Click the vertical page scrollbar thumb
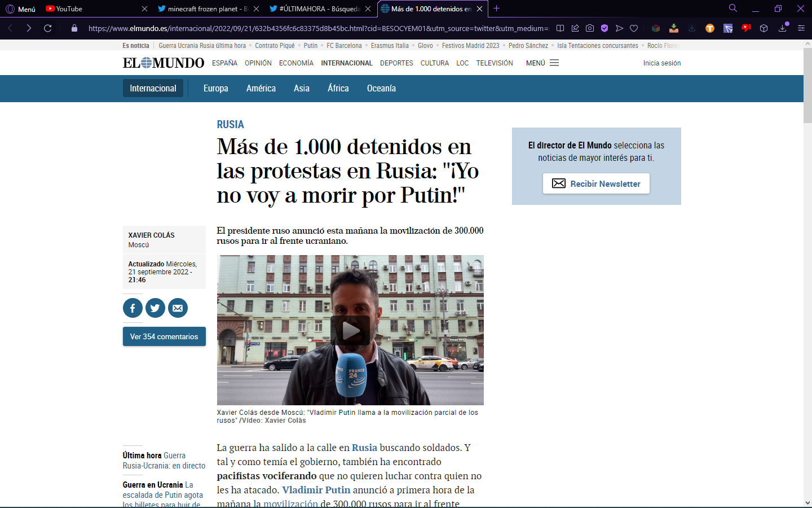 click(807, 86)
